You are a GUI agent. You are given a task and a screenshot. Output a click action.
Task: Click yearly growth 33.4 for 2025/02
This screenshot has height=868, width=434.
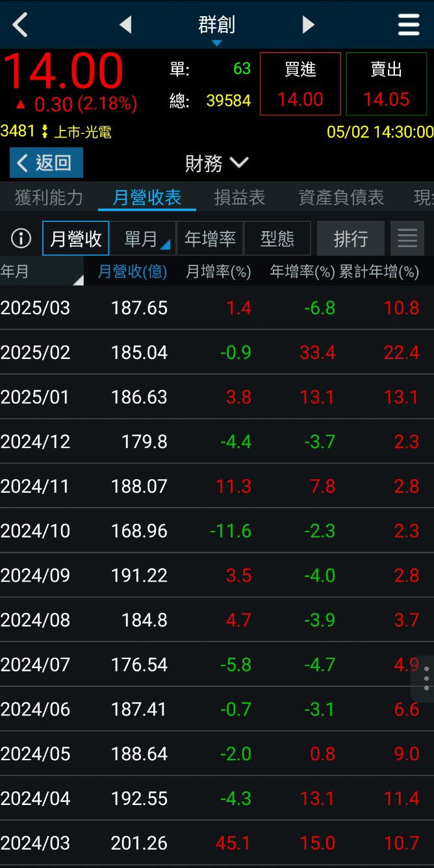(x=317, y=353)
